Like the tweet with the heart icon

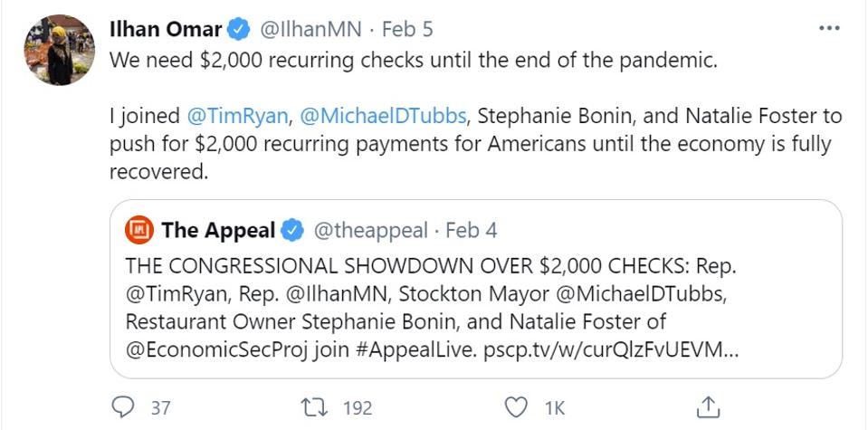517,407
